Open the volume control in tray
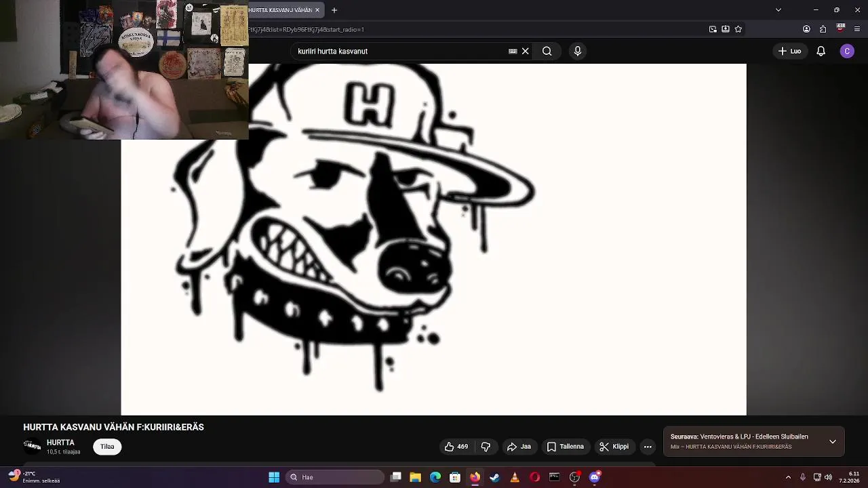Image resolution: width=868 pixels, height=488 pixels. [x=829, y=477]
